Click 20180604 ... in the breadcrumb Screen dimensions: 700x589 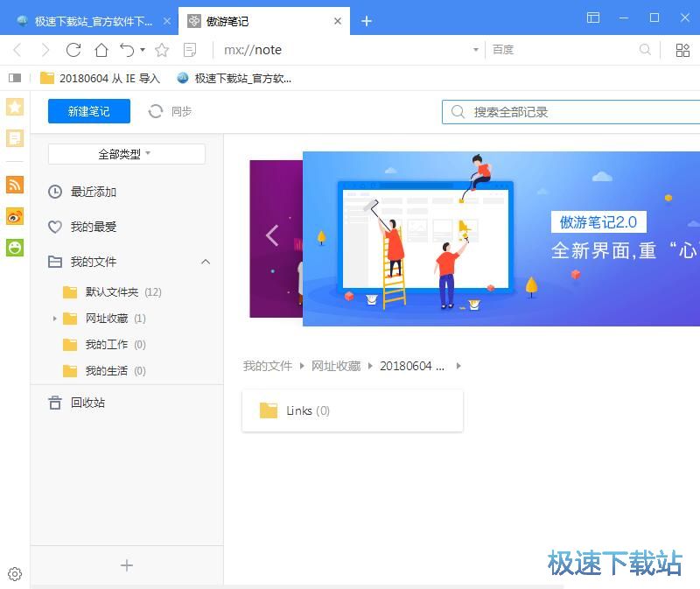412,366
